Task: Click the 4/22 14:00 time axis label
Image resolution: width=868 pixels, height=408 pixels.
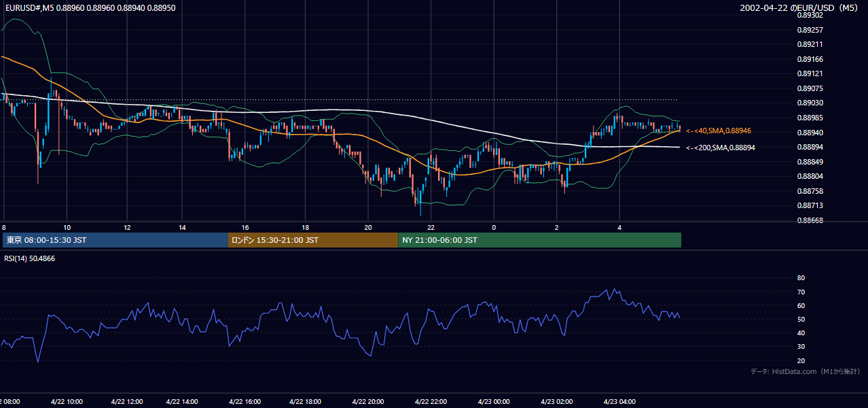Action: click(182, 402)
